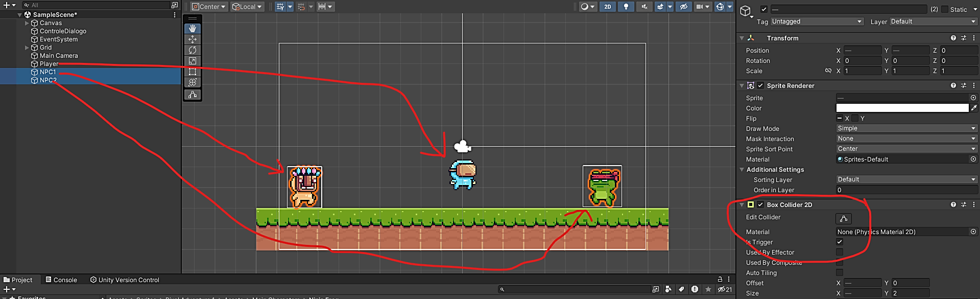Switch to the Console tab
This screenshot has width=980, height=299.
61,280
